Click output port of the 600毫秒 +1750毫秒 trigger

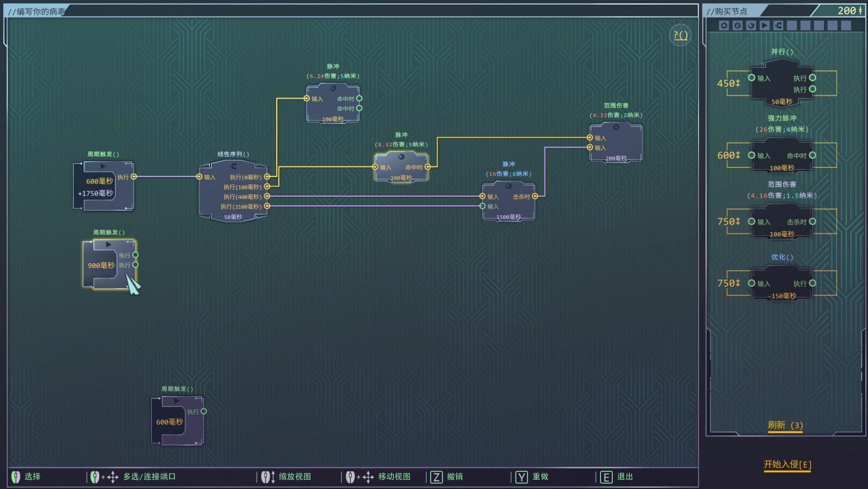pyautogui.click(x=134, y=176)
